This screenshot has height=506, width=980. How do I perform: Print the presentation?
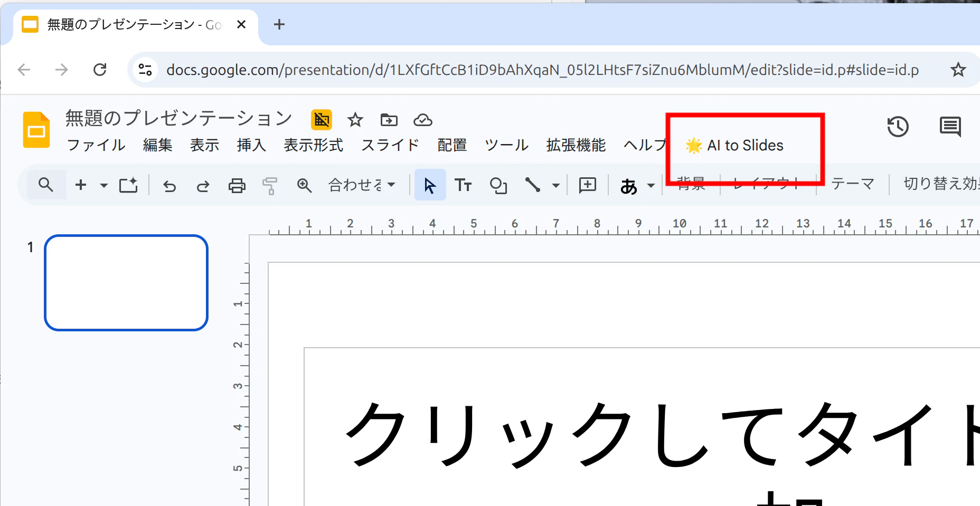tap(237, 185)
